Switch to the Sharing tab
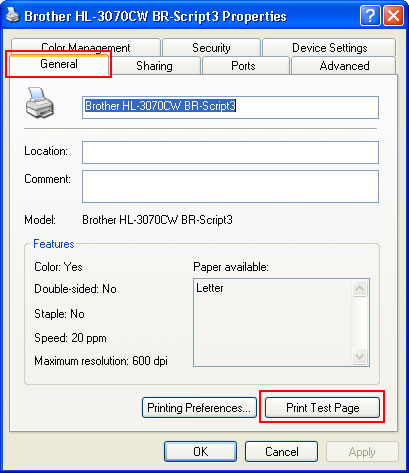This screenshot has height=473, width=409. [x=154, y=66]
